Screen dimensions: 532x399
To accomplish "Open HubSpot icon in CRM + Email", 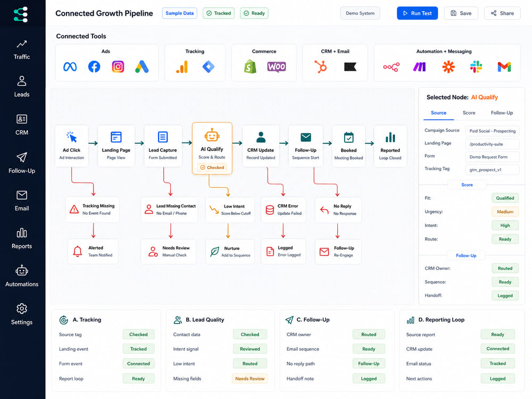I will [x=321, y=66].
